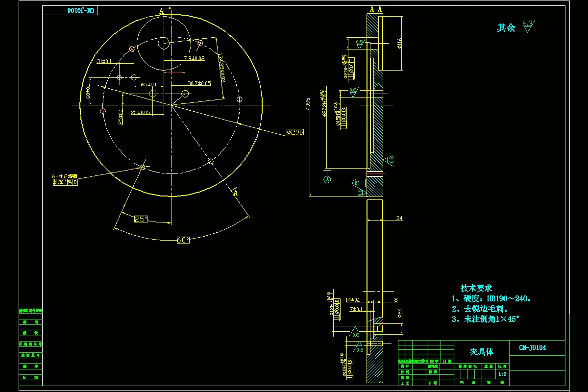The height and width of the screenshot is (392, 588).
Task: Select the 14±0.1 dimension text
Action: 352,299
